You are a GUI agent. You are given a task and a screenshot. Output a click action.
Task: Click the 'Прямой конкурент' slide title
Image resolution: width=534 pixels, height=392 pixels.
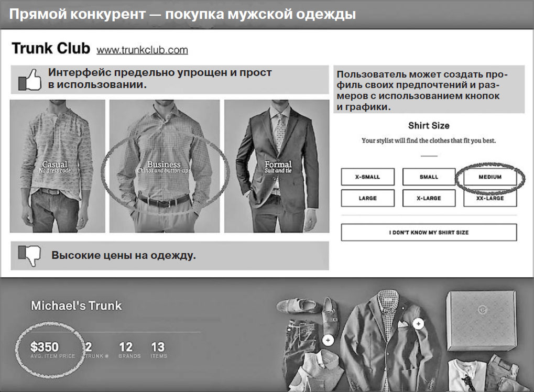(182, 14)
